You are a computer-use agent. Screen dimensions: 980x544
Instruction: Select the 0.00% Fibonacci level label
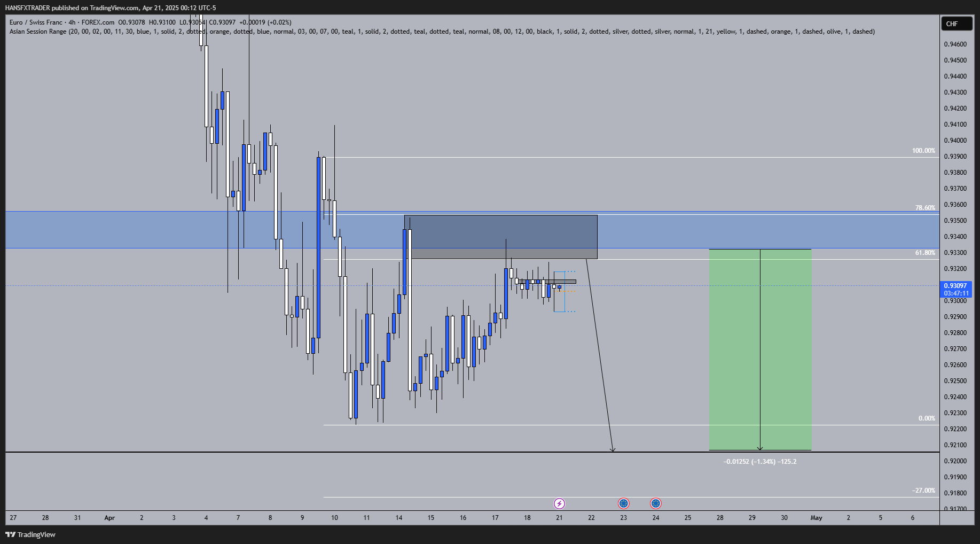coord(927,418)
